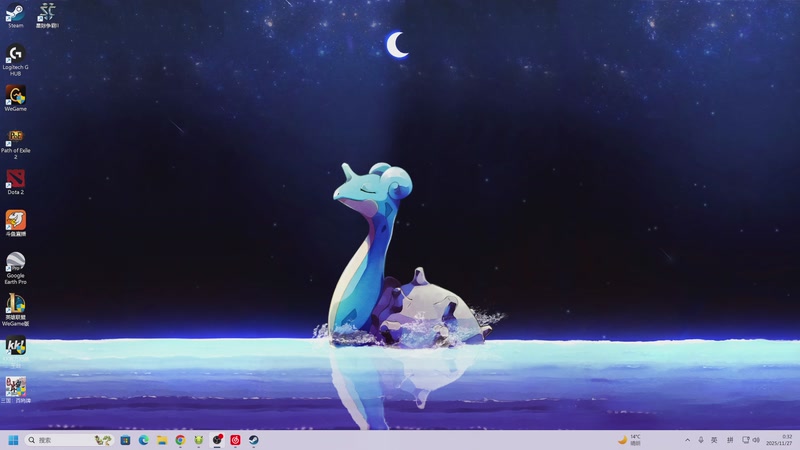The height and width of the screenshot is (450, 800).
Task: Open Microsoft Edge from the taskbar
Action: pos(143,440)
